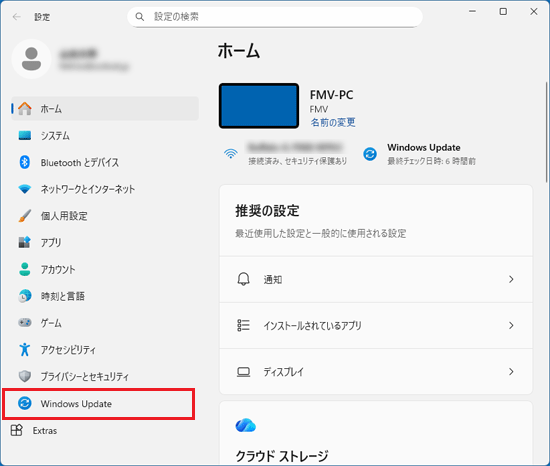The image size is (550, 466).
Task: Select システム menu label
Action: pyautogui.click(x=55, y=136)
